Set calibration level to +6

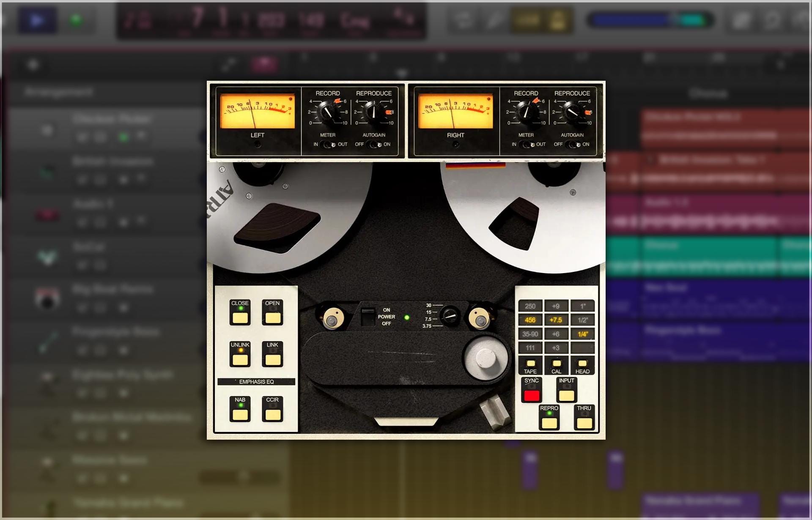[x=556, y=334]
